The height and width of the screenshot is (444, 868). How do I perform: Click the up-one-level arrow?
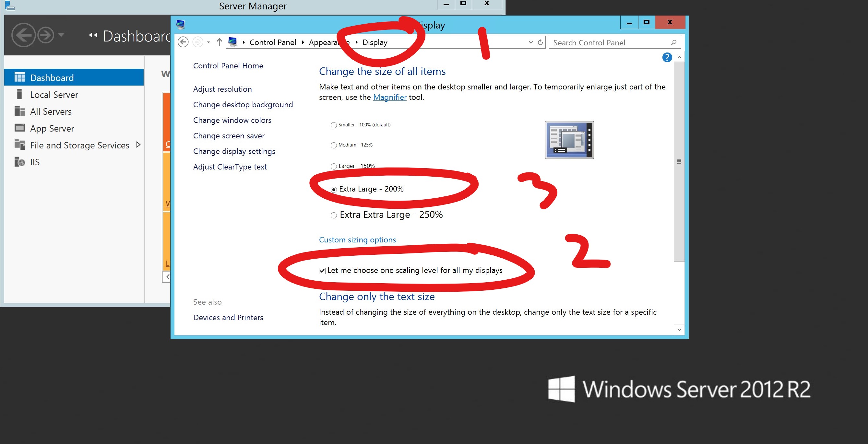coord(220,42)
